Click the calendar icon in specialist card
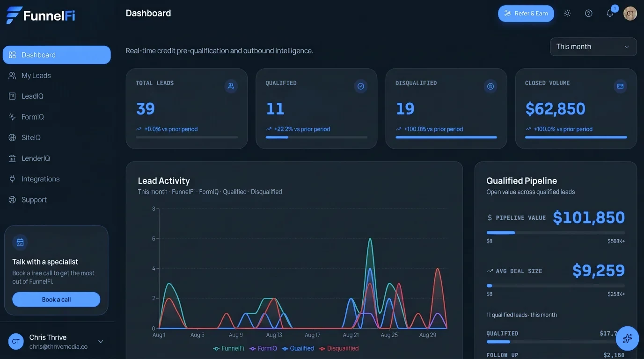 pyautogui.click(x=20, y=243)
